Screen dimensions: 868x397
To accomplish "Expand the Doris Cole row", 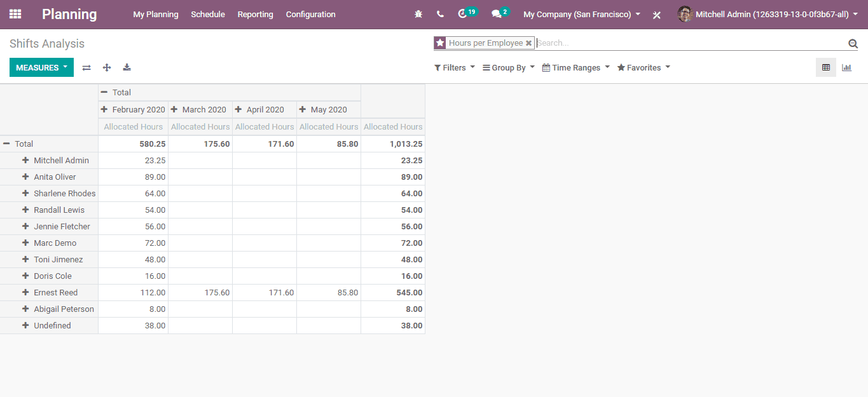I will pos(49,276).
